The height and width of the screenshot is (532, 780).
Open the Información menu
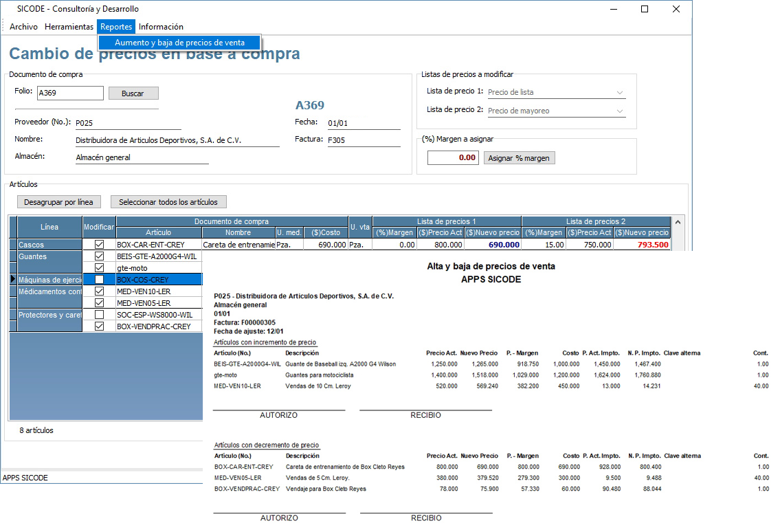click(161, 27)
